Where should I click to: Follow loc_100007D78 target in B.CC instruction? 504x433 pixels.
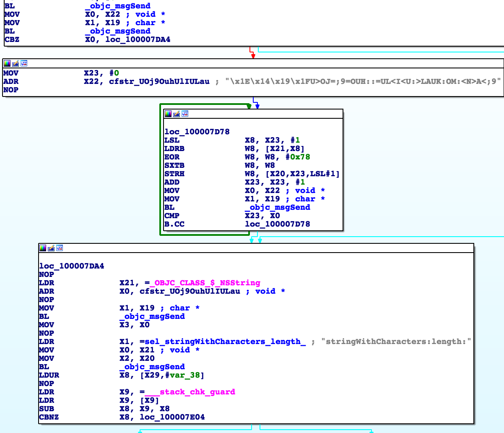pyautogui.click(x=277, y=224)
